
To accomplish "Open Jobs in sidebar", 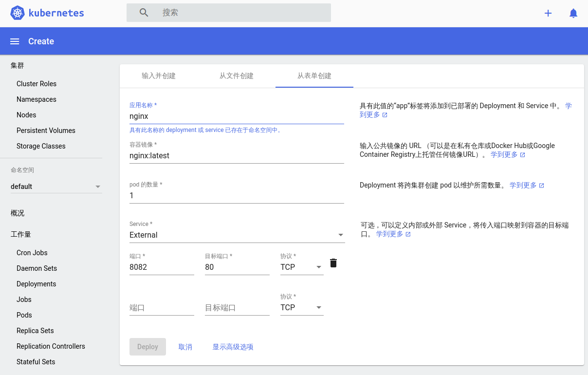I will click(24, 300).
